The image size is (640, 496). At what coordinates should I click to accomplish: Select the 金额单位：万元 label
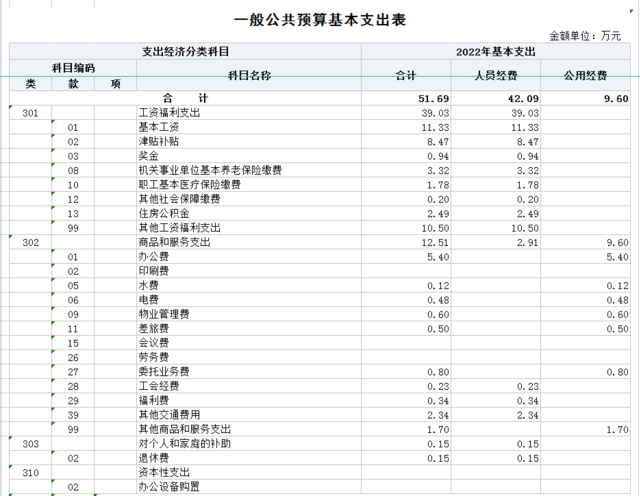[585, 35]
